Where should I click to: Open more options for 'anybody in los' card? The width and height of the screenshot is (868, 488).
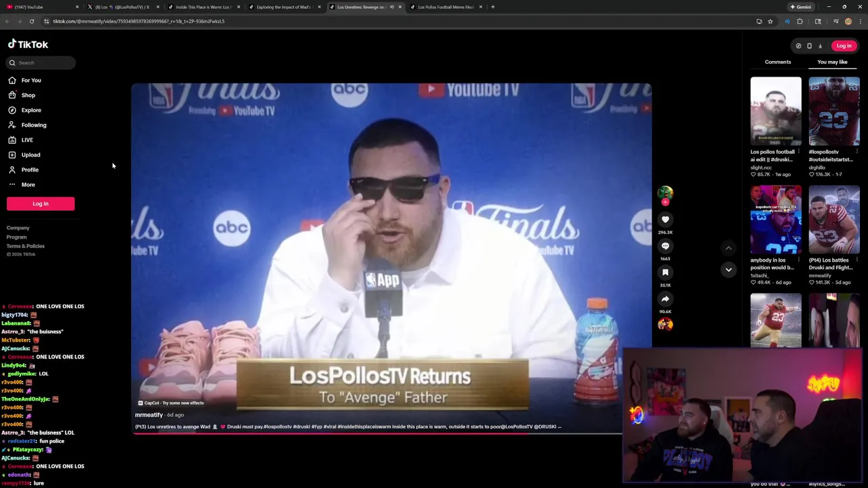tap(799, 260)
